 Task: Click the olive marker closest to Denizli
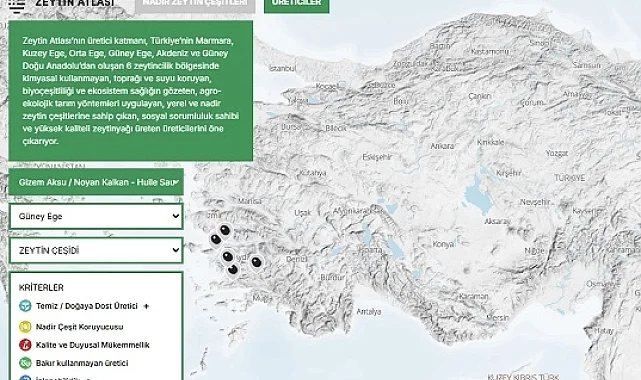pyautogui.click(x=256, y=262)
